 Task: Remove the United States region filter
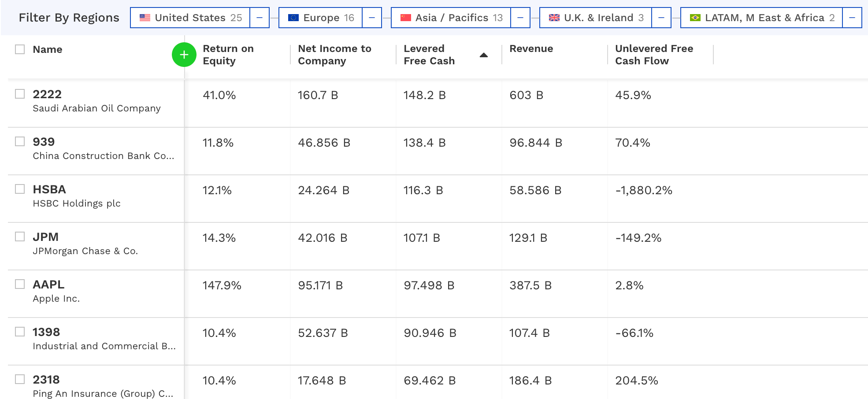tap(260, 18)
